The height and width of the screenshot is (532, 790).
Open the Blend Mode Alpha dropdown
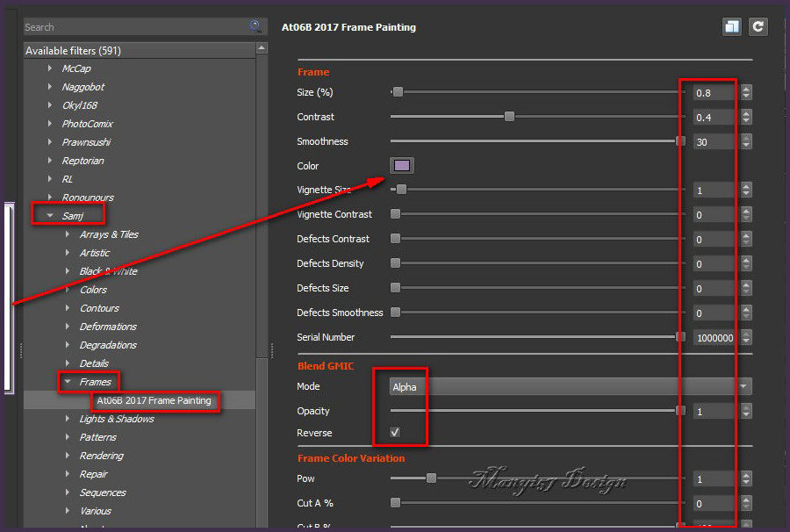[x=571, y=386]
